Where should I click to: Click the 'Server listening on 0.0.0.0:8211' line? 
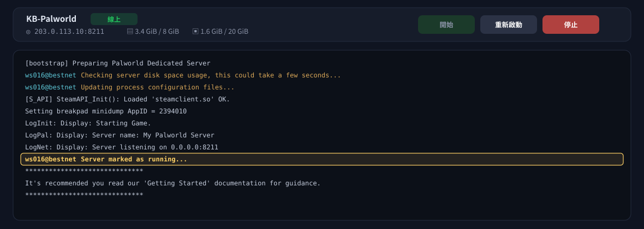coord(122,147)
